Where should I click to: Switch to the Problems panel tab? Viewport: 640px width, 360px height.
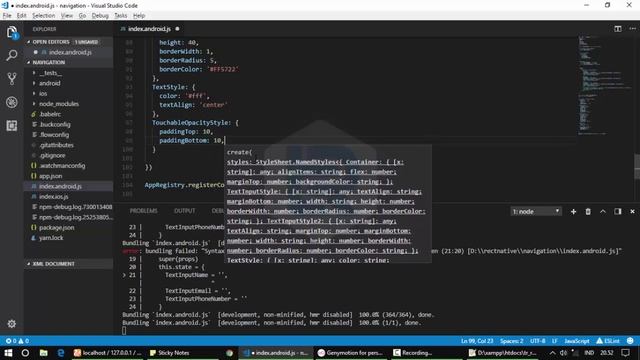click(143, 211)
